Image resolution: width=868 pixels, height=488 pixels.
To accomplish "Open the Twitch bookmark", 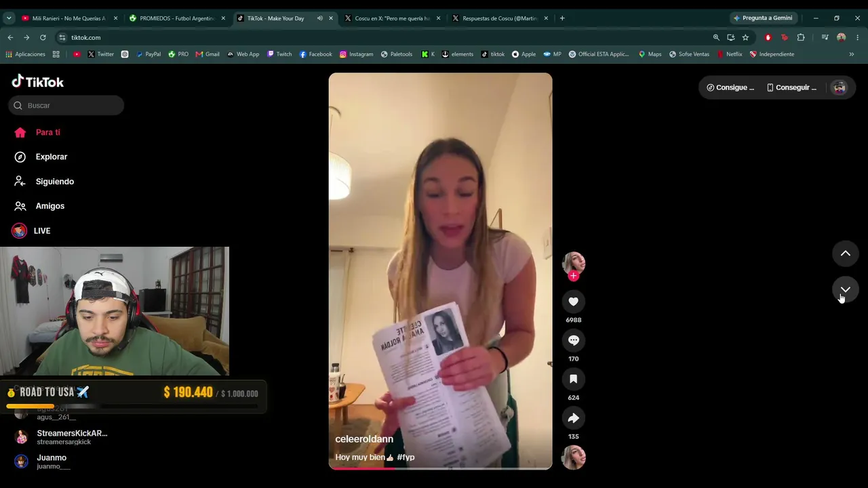I will pyautogui.click(x=279, y=54).
